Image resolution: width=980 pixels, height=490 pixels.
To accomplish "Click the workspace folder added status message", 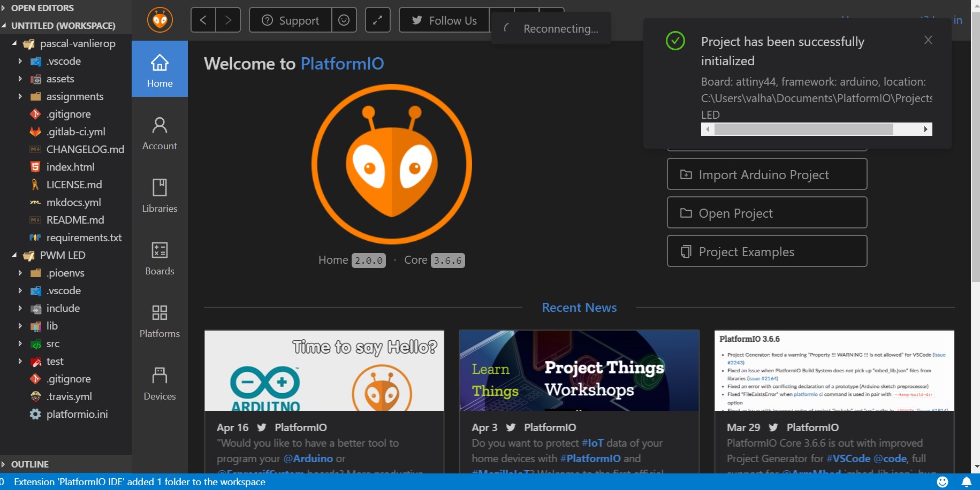I will tap(140, 482).
